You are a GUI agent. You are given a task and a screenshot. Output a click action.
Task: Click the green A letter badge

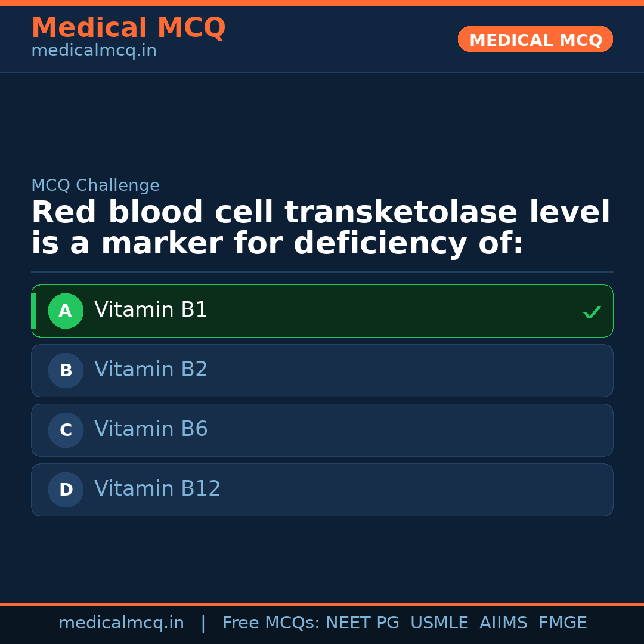click(66, 311)
